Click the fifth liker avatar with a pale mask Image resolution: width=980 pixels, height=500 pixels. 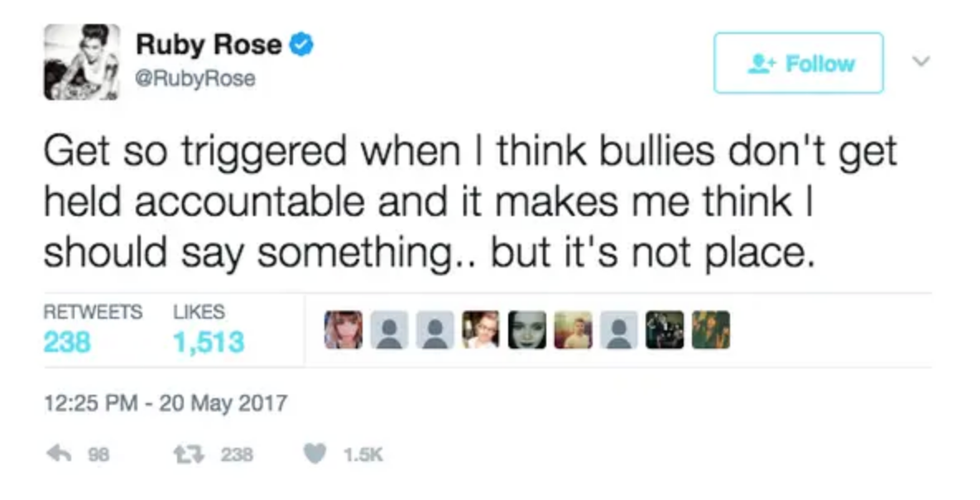526,329
